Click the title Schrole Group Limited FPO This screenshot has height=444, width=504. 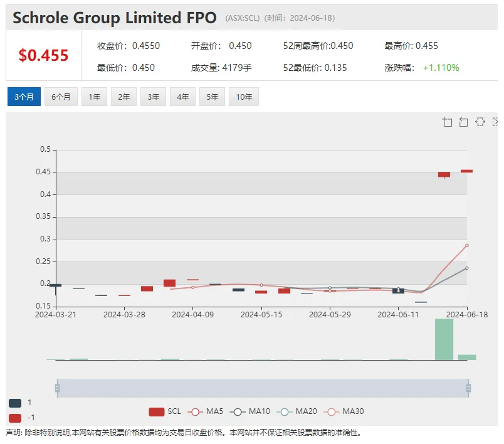tap(115, 18)
